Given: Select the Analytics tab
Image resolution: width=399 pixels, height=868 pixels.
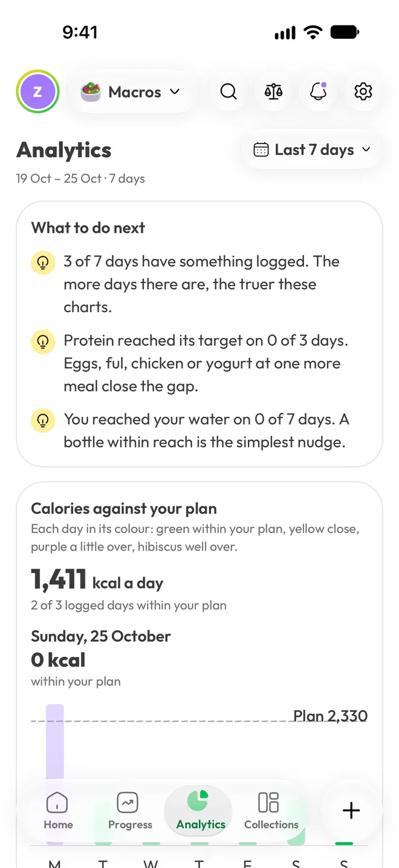Looking at the screenshot, I should (201, 811).
